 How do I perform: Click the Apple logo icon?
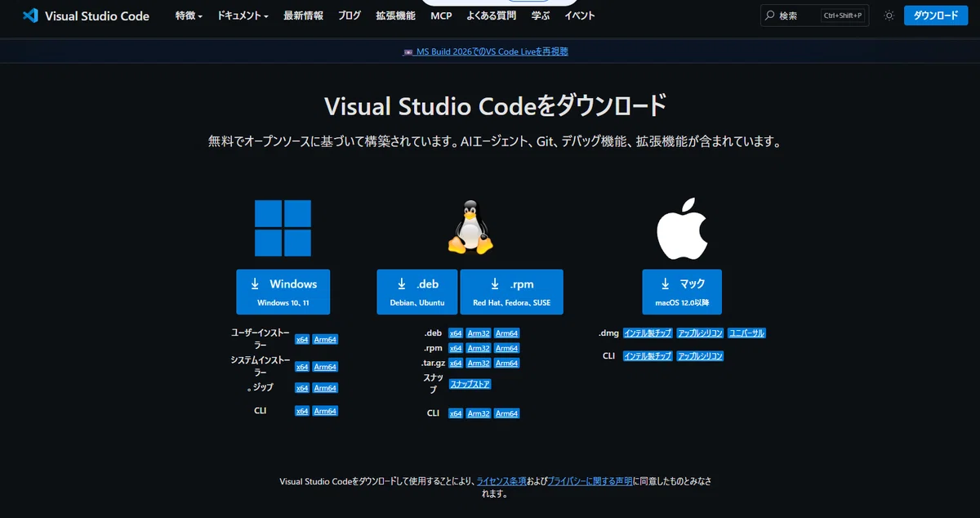[681, 227]
